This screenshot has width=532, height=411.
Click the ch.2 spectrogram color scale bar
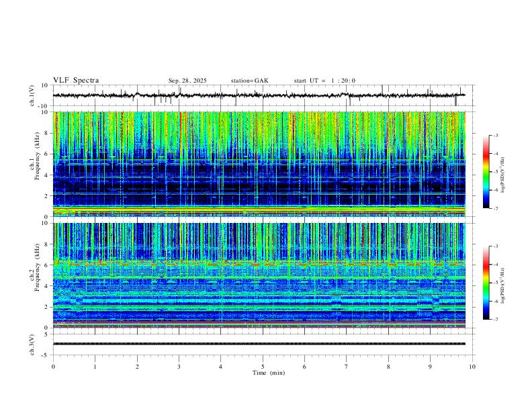(486, 283)
